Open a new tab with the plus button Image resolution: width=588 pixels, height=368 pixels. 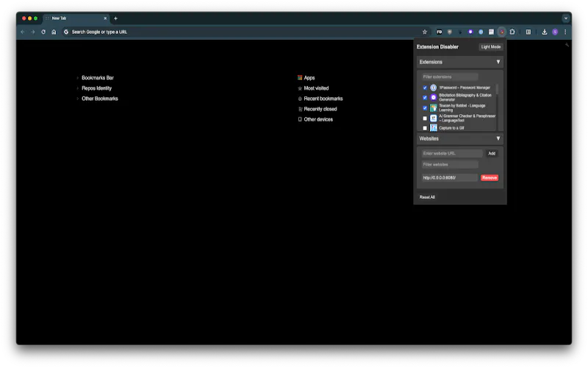(x=115, y=18)
